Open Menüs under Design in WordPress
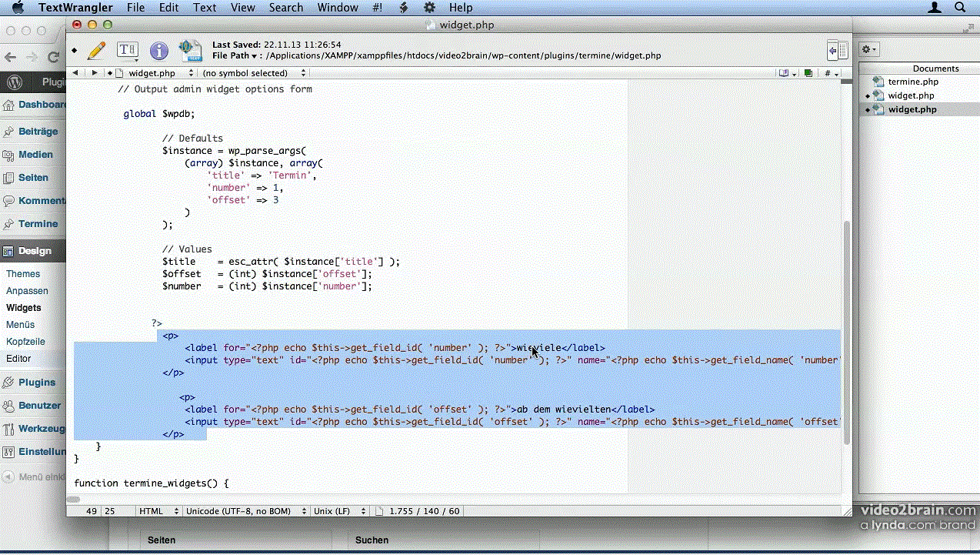Image resolution: width=980 pixels, height=555 pixels. click(20, 325)
